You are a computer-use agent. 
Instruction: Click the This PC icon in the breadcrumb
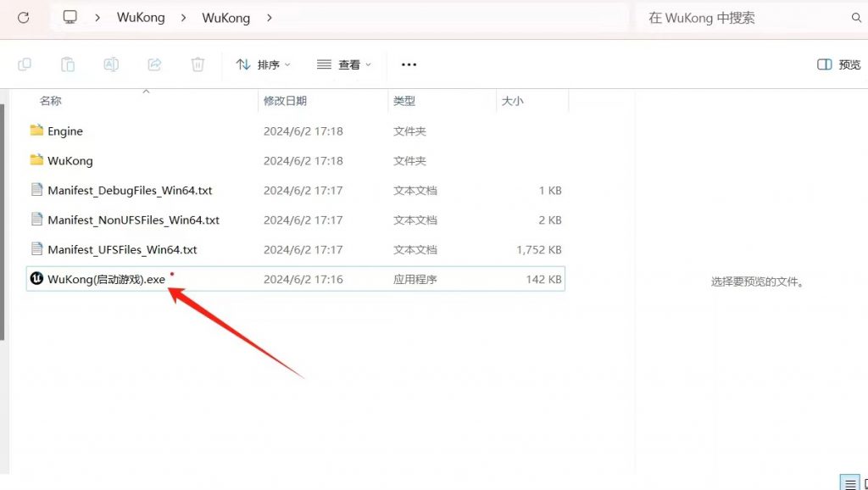(x=70, y=16)
